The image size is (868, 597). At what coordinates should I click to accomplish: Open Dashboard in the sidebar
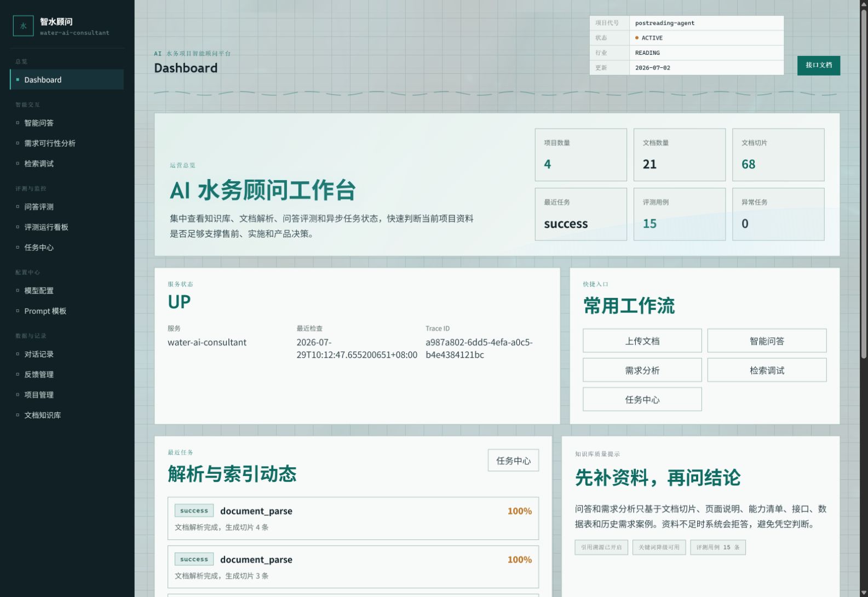click(x=67, y=79)
